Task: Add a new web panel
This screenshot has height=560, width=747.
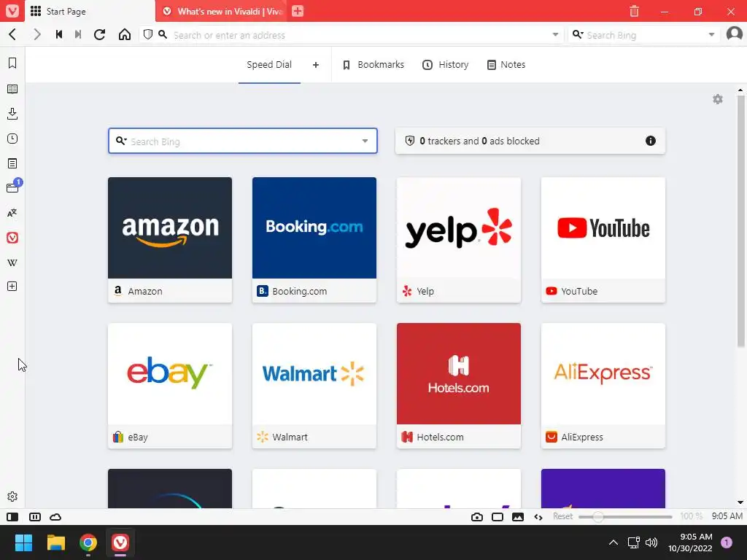Action: click(12, 286)
